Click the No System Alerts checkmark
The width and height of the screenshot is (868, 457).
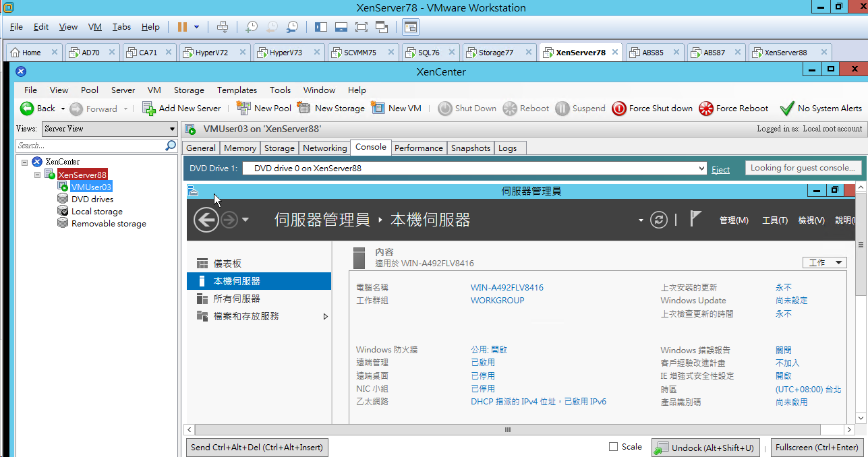point(786,109)
